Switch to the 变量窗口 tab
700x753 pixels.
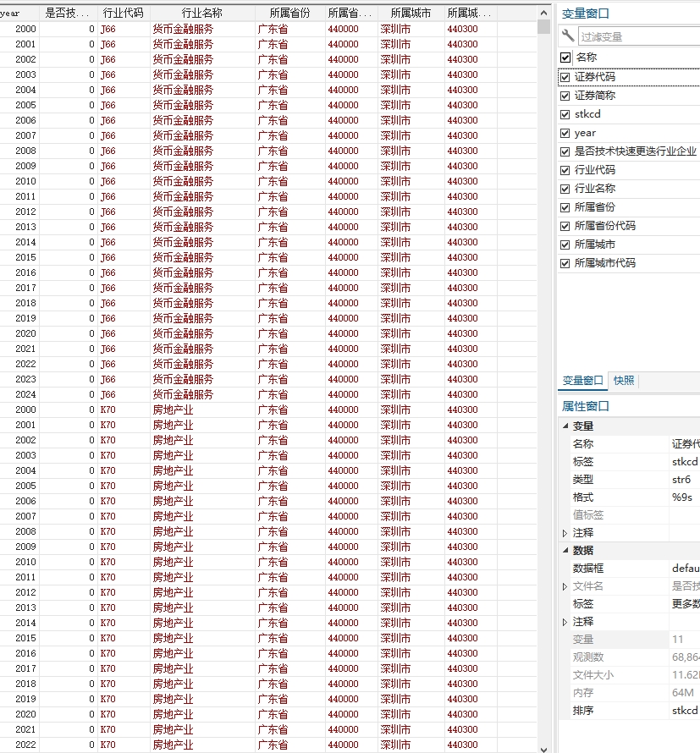point(583,381)
